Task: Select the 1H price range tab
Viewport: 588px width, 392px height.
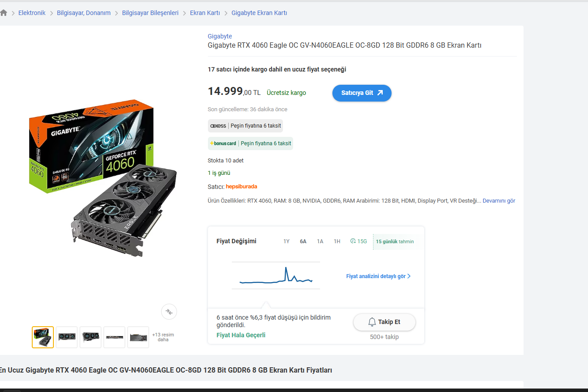Action: coord(337,241)
